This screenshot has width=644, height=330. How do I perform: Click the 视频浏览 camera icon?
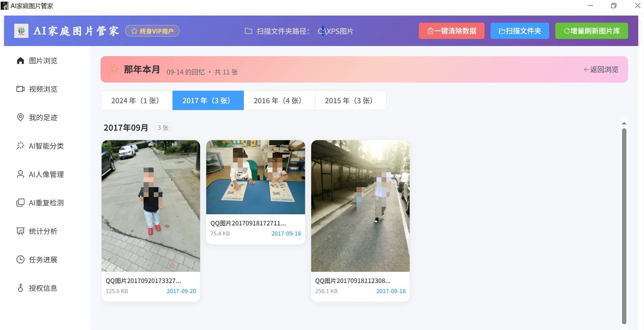click(x=20, y=89)
